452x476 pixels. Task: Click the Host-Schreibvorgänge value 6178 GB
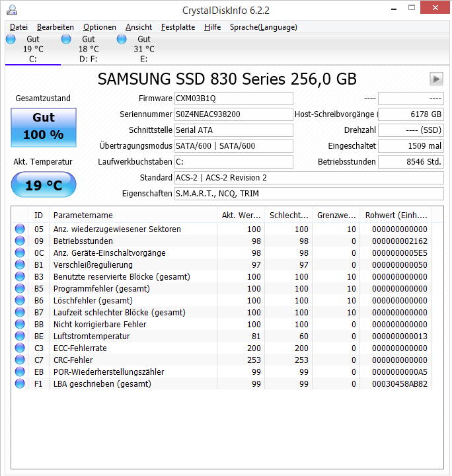pyautogui.click(x=411, y=114)
